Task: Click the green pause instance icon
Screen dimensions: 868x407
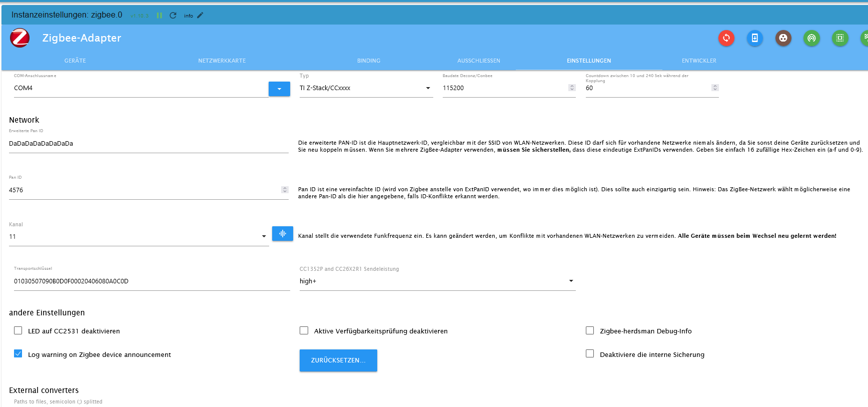Action: [x=160, y=16]
